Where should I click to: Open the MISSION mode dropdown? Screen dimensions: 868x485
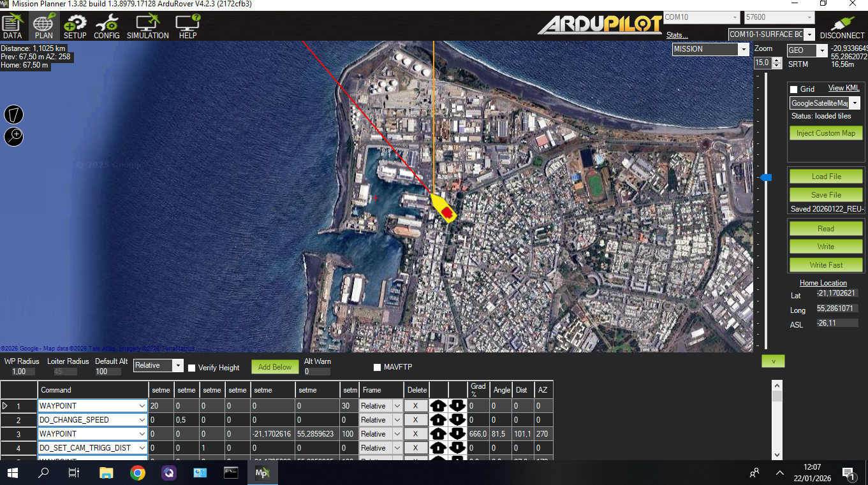tap(743, 49)
